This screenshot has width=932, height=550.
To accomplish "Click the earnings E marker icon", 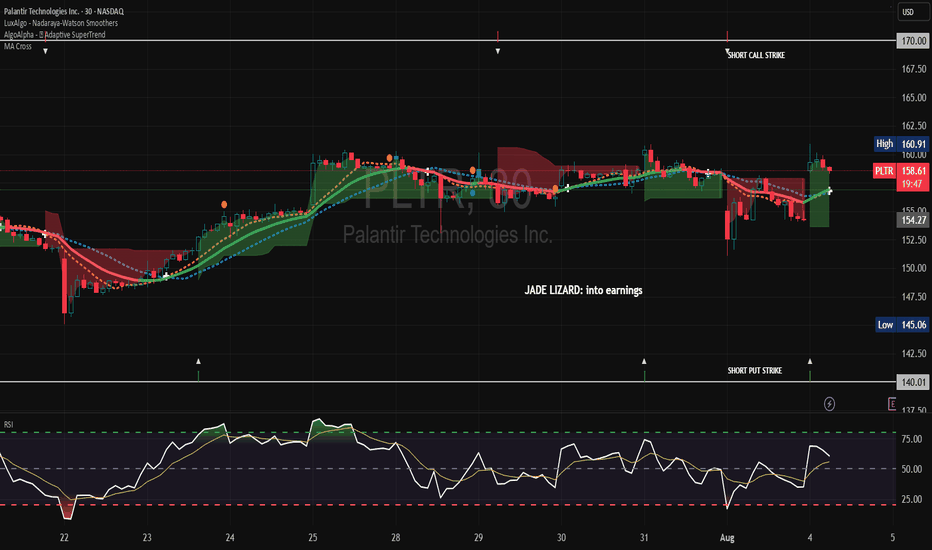I will [892, 404].
